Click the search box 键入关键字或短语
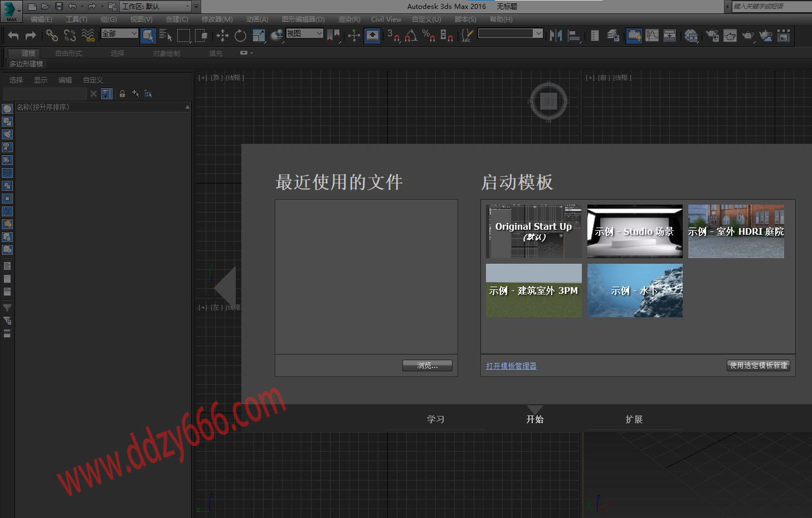 [x=771, y=6]
